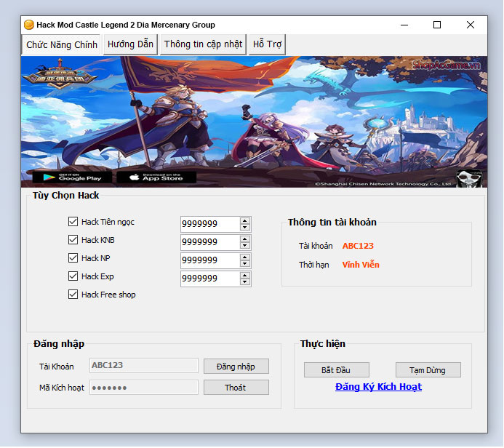This screenshot has width=504, height=448.
Task: Open the Thông tin cập nhật tab
Action: click(x=203, y=44)
